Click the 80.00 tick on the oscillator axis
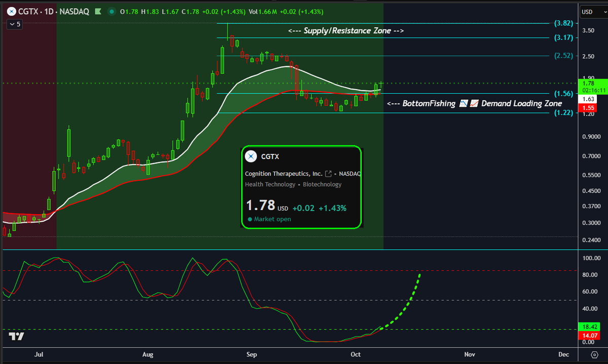 pos(590,275)
